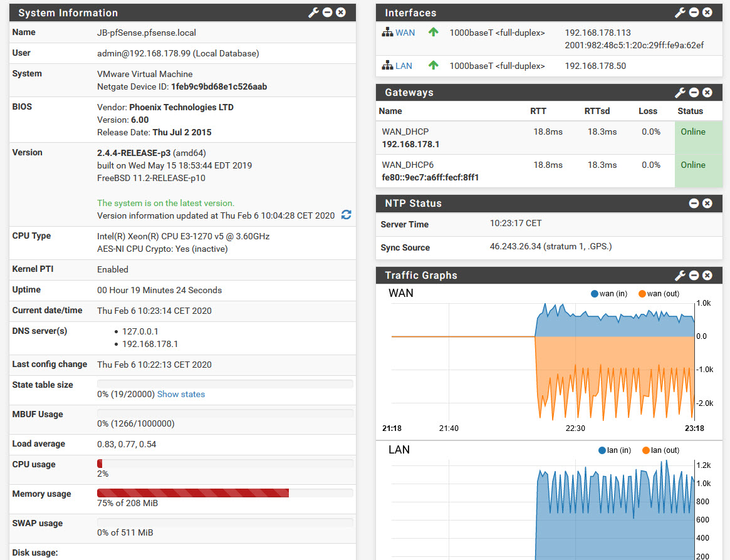Toggle wan (out) legend series
This screenshot has height=560, width=730.
(659, 293)
